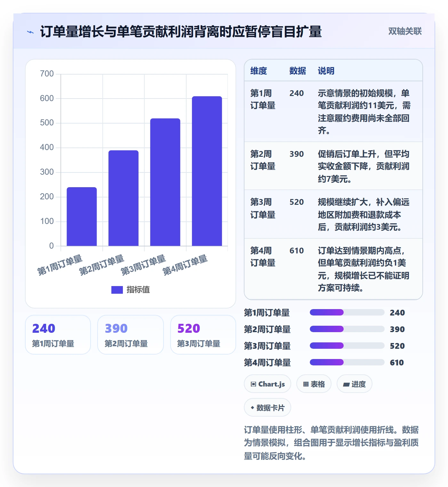
Task: Click the icon inside the Chart.js chip
Action: pyautogui.click(x=253, y=384)
